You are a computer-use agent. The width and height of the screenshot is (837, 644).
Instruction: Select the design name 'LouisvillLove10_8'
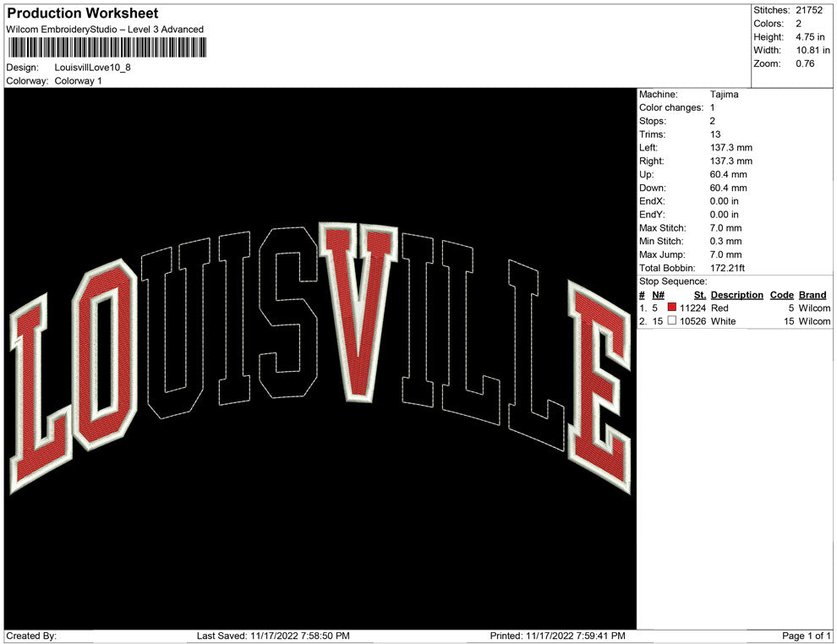[x=92, y=68]
